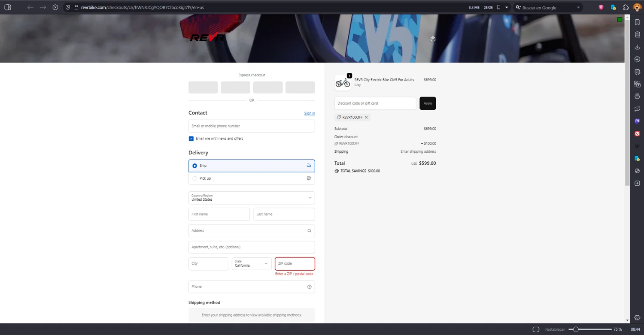Expand the search field history dropdown
Image resolution: width=644 pixels, height=335 pixels.
tap(578, 7)
